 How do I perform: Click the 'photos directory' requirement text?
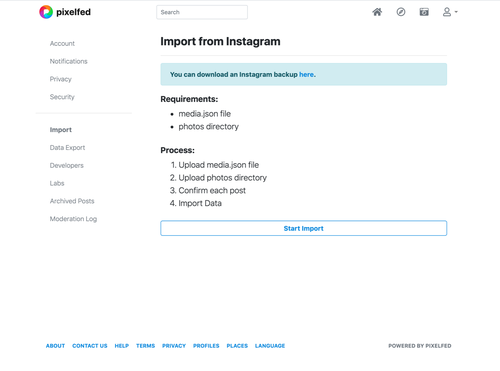pos(209,127)
